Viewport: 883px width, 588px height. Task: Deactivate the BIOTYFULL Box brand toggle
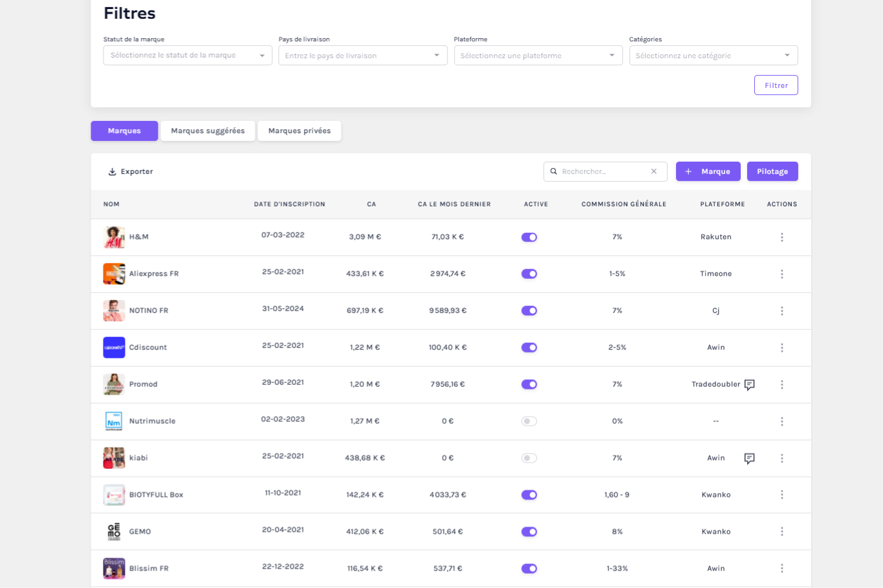coord(529,495)
